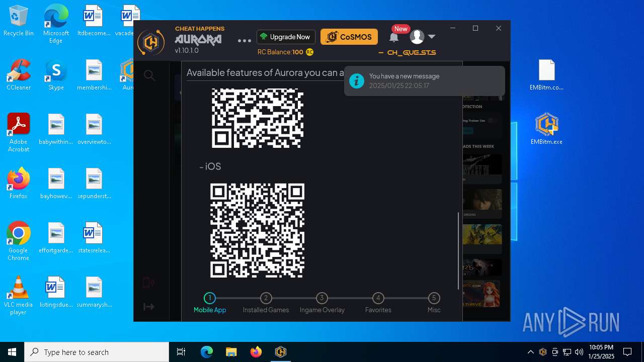Open Task View on taskbar

pos(181,352)
